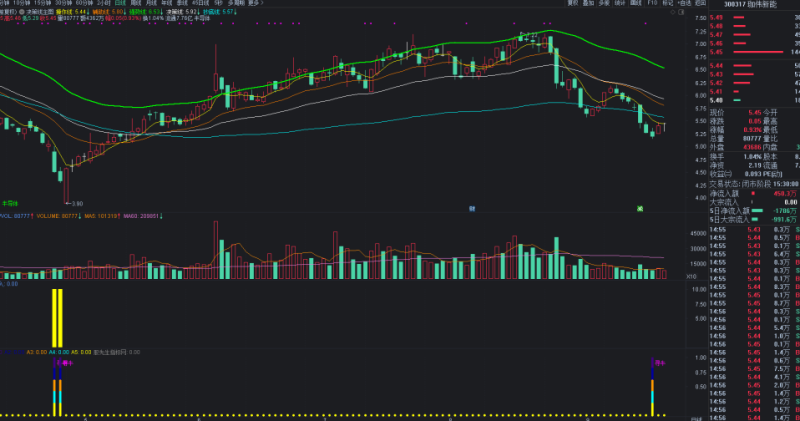The width and height of the screenshot is (800, 421).
Task: Switch to the 日线 daily chart period
Action: [120, 4]
